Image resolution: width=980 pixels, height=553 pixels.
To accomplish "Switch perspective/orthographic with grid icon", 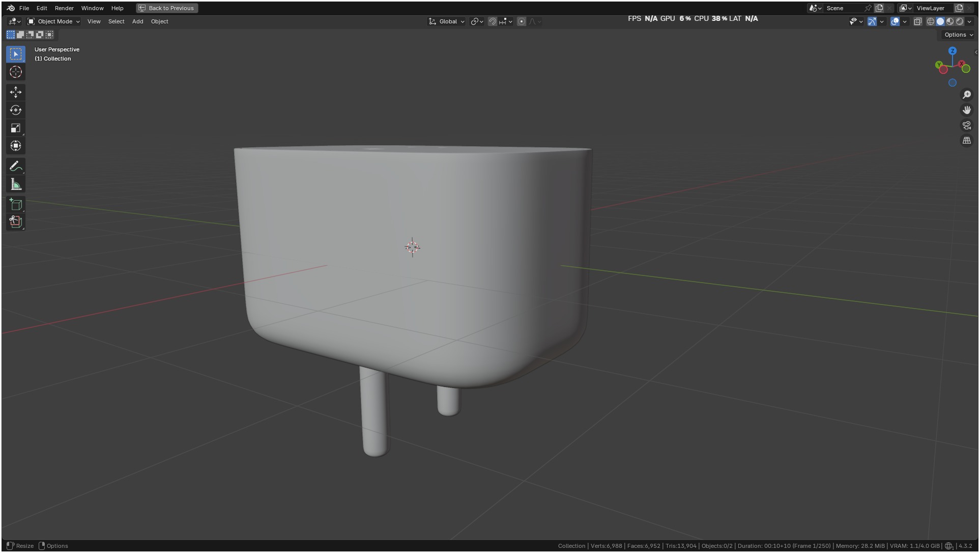I will [967, 141].
